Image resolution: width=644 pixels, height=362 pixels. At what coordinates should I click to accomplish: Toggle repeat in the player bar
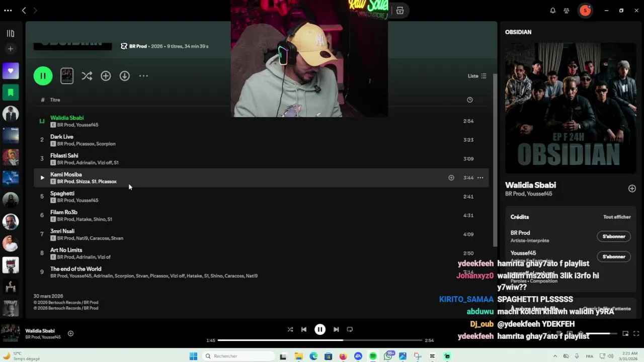(x=350, y=329)
